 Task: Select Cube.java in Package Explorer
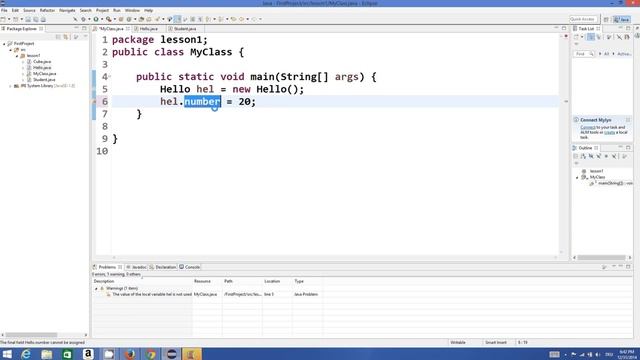[x=42, y=62]
